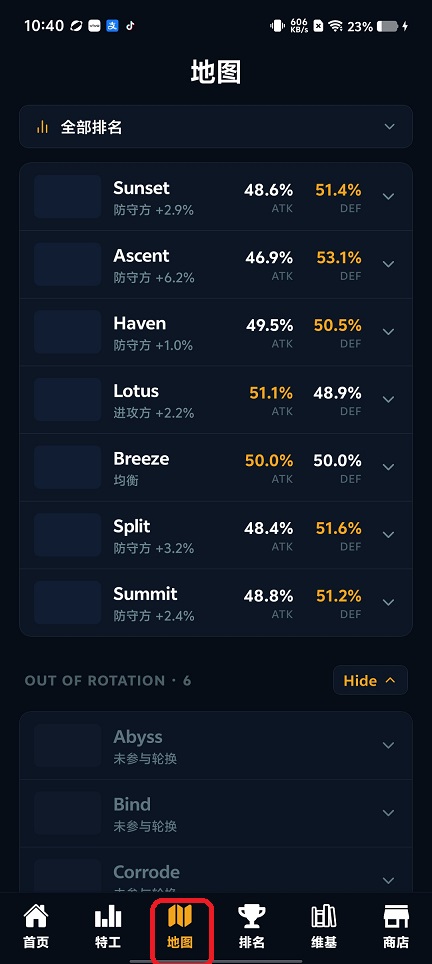This screenshot has width=432, height=964.
Task: Open 排名 trophy icon
Action: [x=251, y=916]
